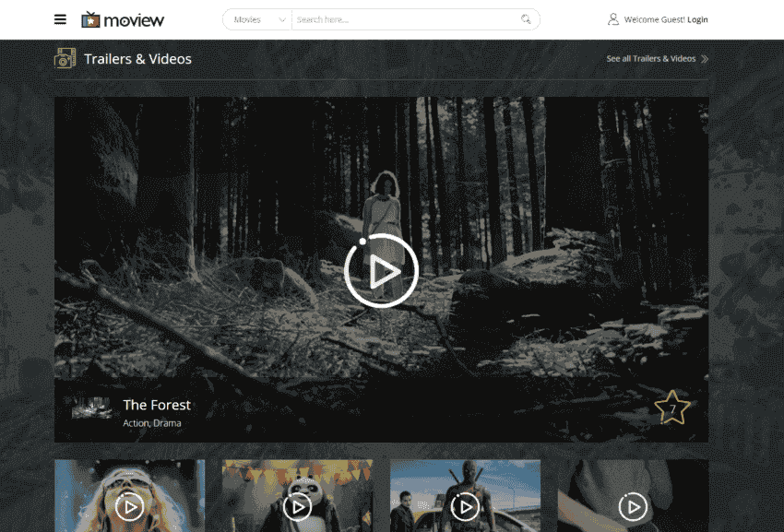Play the Deadpool trailer thumbnail
The image size is (784, 532).
[466, 507]
